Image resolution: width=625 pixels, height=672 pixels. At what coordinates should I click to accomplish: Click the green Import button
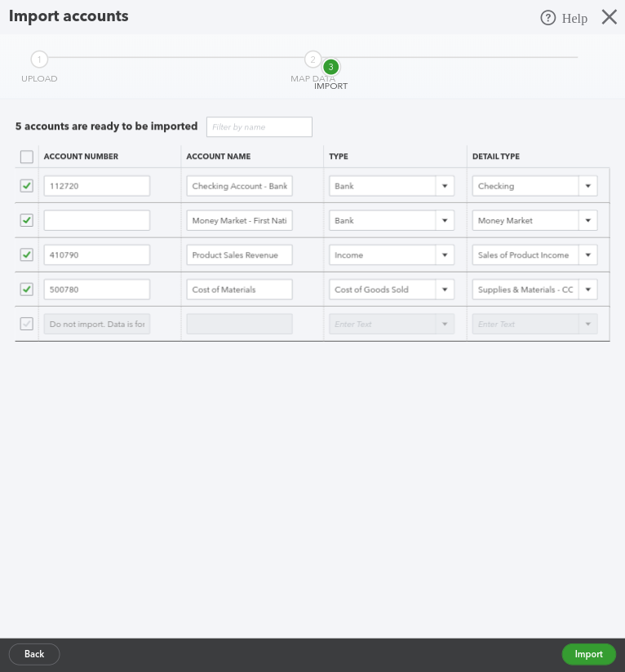coord(588,654)
